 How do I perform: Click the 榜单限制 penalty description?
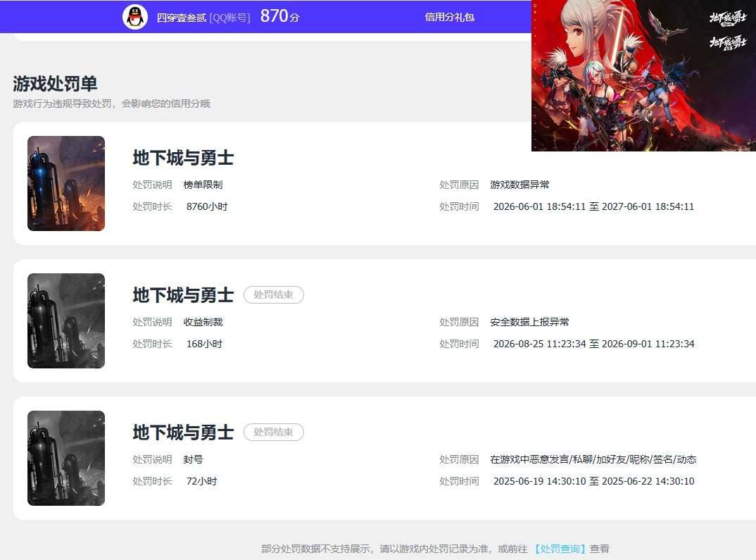(x=203, y=185)
